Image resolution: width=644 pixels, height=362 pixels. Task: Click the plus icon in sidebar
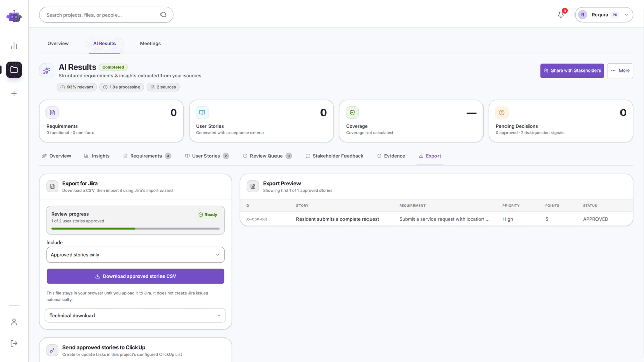click(14, 94)
